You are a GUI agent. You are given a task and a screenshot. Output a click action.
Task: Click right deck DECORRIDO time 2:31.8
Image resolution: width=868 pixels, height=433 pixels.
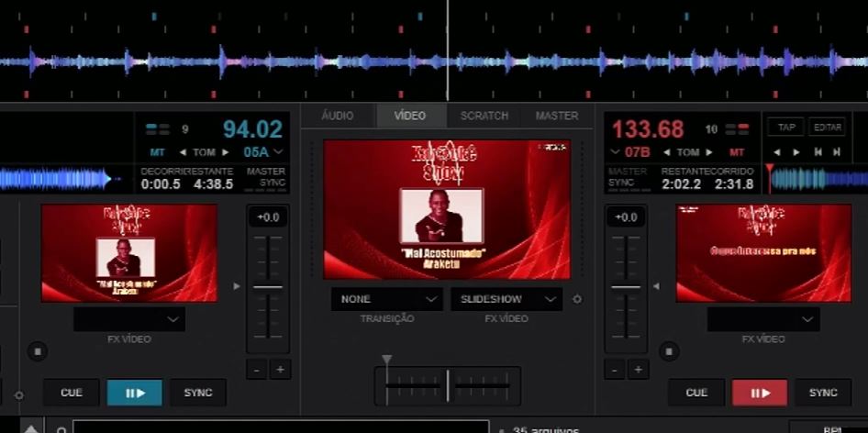(734, 184)
